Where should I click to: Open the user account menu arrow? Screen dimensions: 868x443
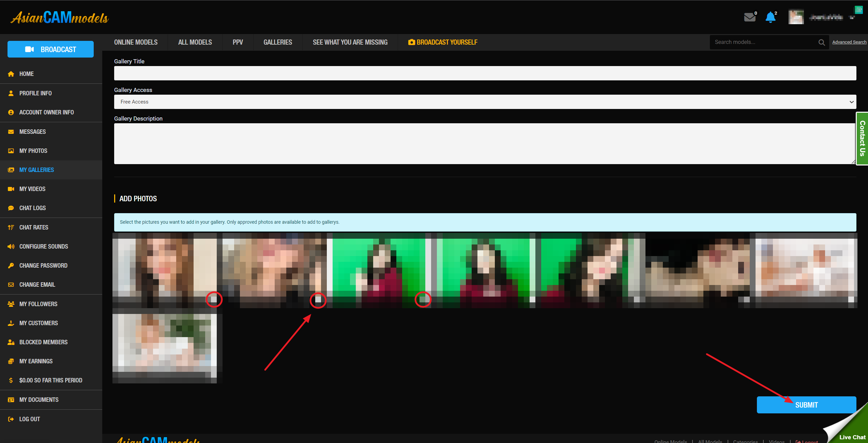(852, 18)
